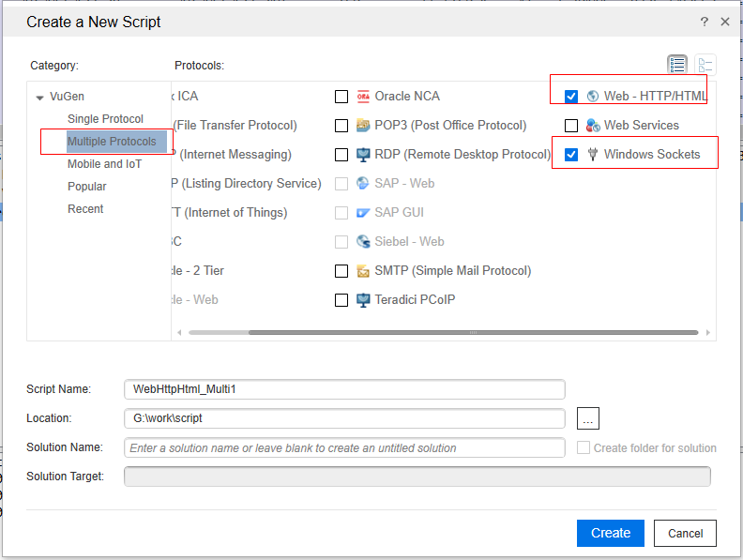Click the Oracle NCA protocol icon

(x=363, y=97)
